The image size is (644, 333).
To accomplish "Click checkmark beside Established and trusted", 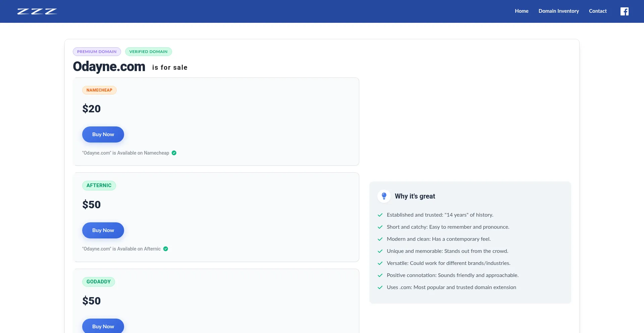I will [x=380, y=215].
